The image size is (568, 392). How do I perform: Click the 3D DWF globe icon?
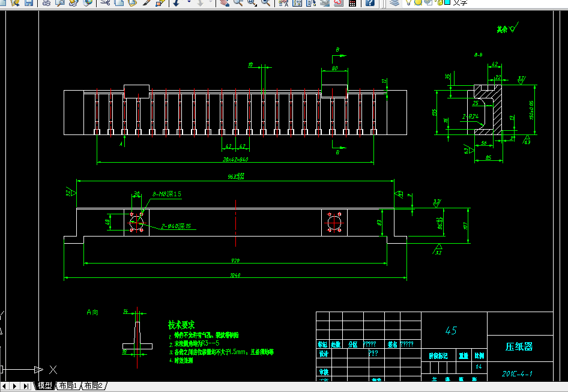(x=87, y=2)
